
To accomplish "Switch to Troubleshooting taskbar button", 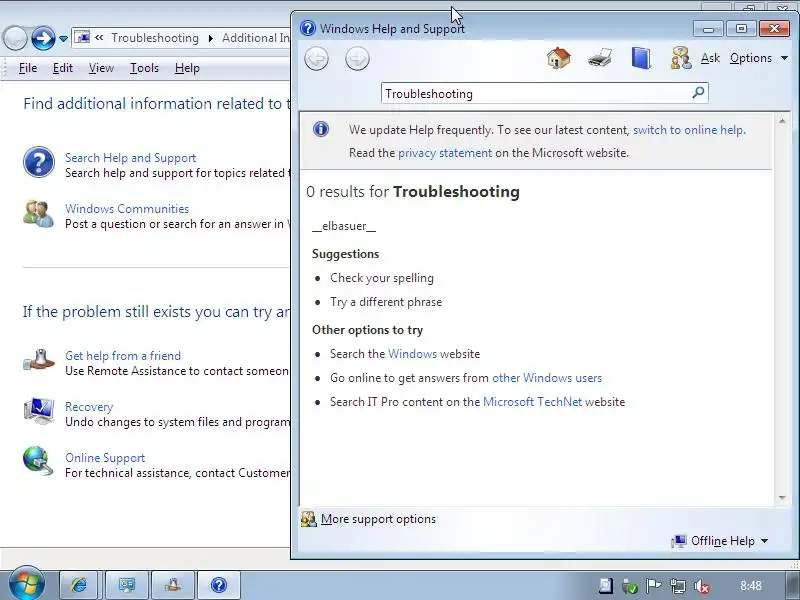I will click(x=126, y=585).
